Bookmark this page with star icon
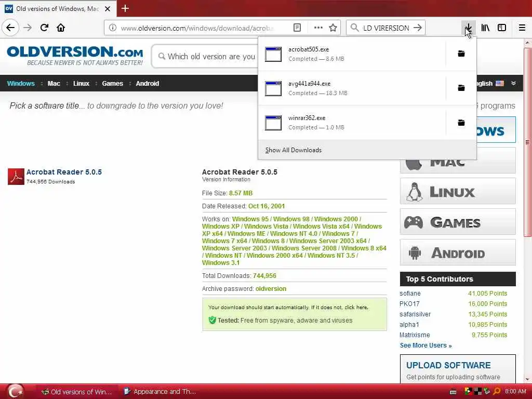The height and width of the screenshot is (399, 532). coord(333,28)
